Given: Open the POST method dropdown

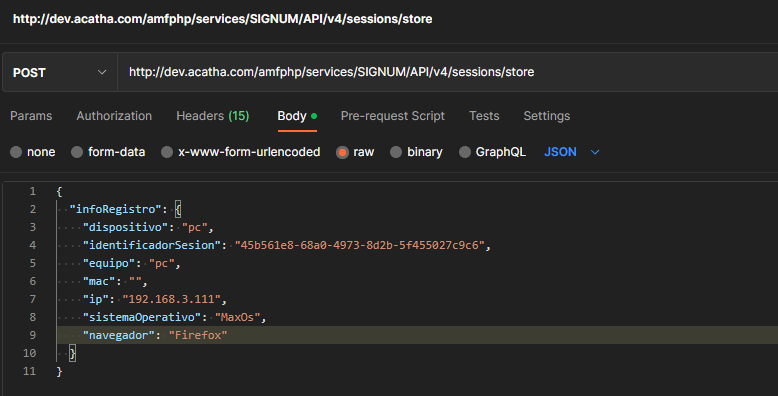Looking at the screenshot, I should tap(60, 72).
